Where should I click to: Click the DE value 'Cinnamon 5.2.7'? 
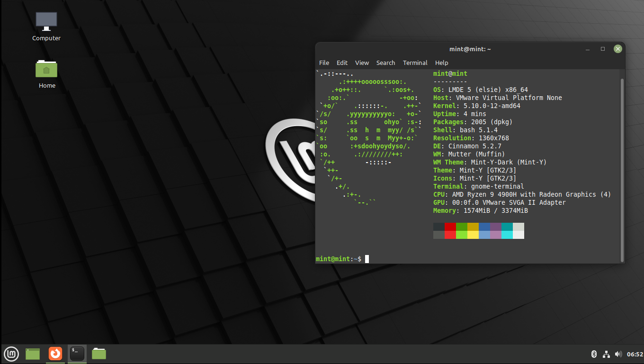tap(475, 146)
